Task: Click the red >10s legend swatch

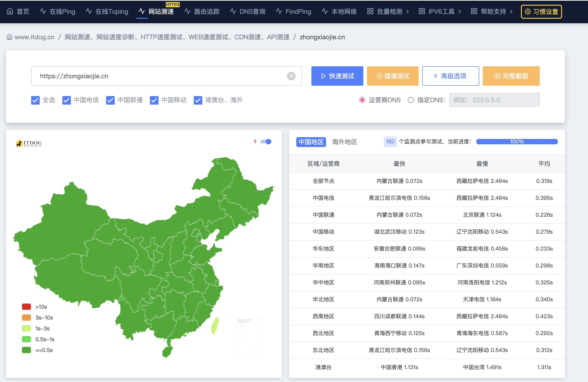Action: [26, 306]
